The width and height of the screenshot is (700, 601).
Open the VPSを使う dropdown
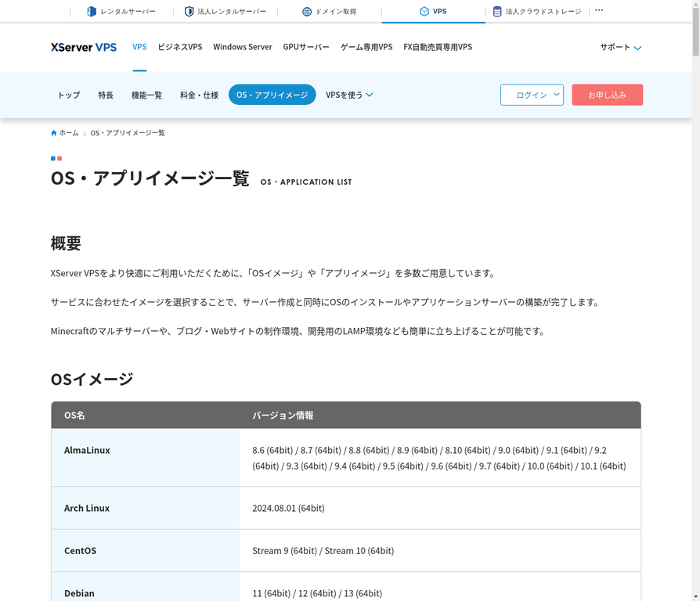[347, 95]
